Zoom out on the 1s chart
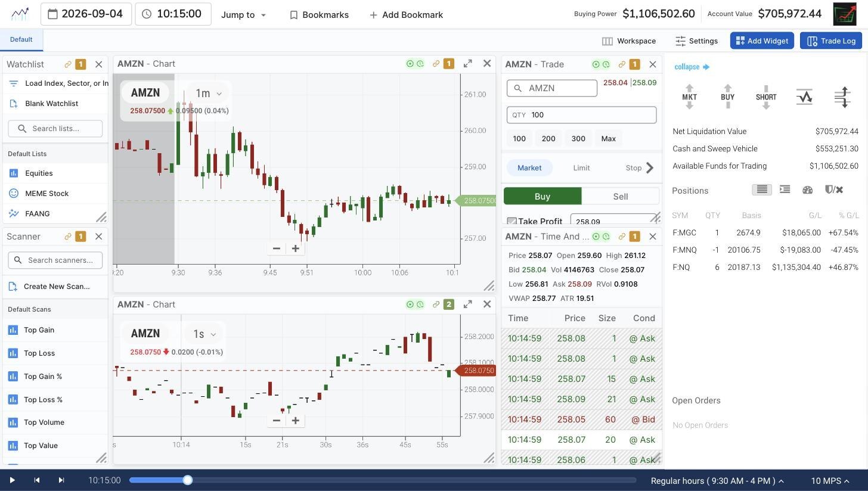This screenshot has height=491, width=868. click(276, 420)
